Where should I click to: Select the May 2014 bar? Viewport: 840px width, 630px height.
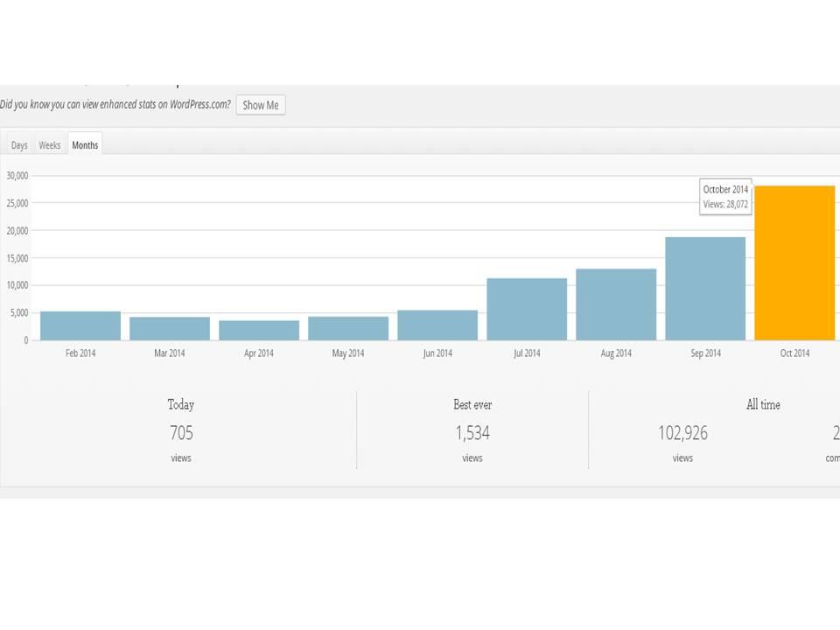point(348,329)
